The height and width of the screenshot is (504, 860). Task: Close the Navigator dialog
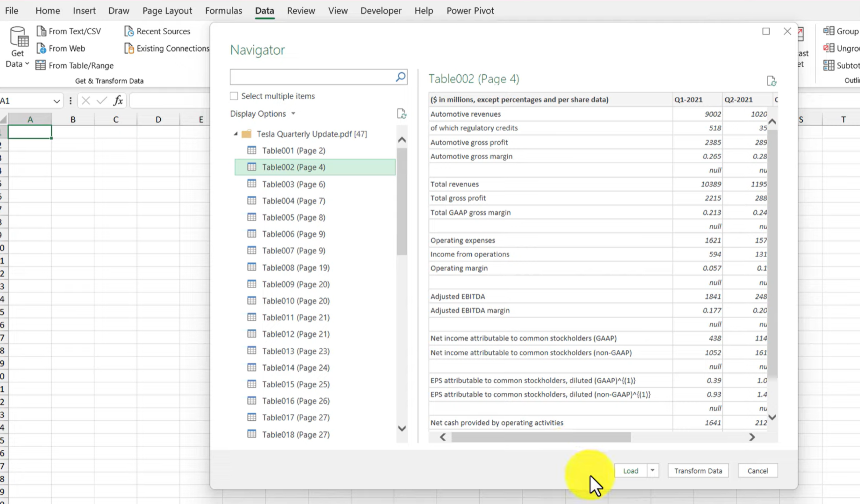[787, 32]
